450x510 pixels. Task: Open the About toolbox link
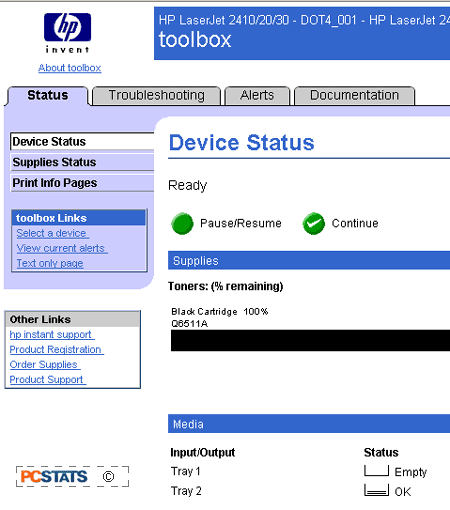tap(70, 68)
